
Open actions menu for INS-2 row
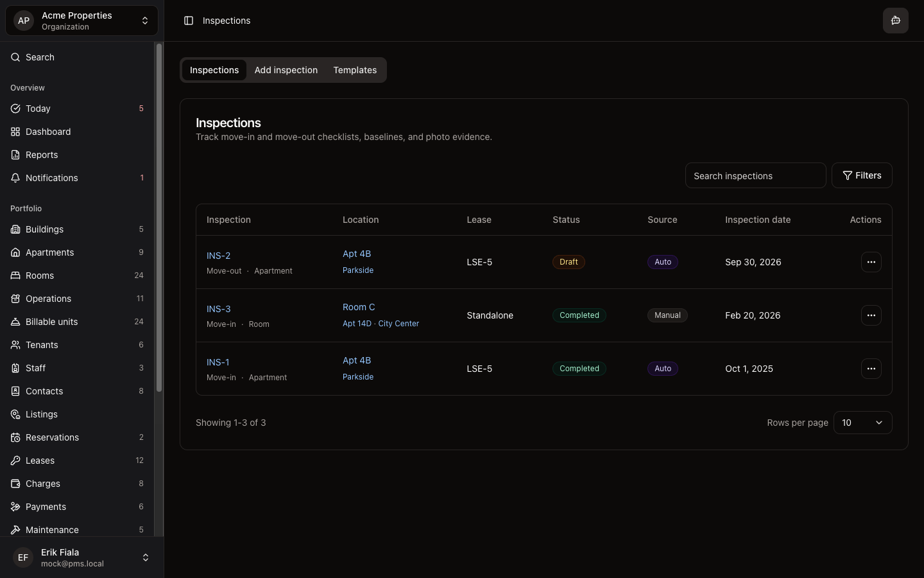871,262
